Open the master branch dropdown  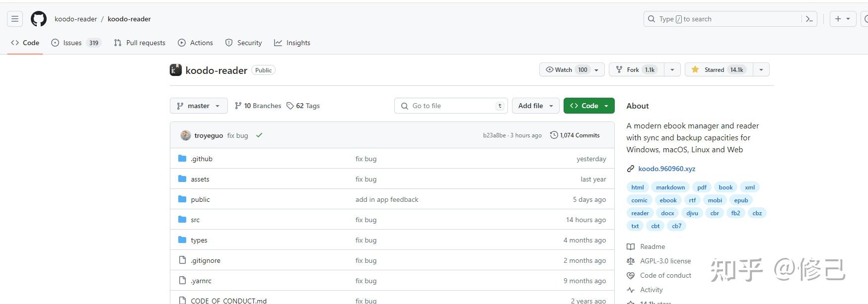pyautogui.click(x=199, y=106)
